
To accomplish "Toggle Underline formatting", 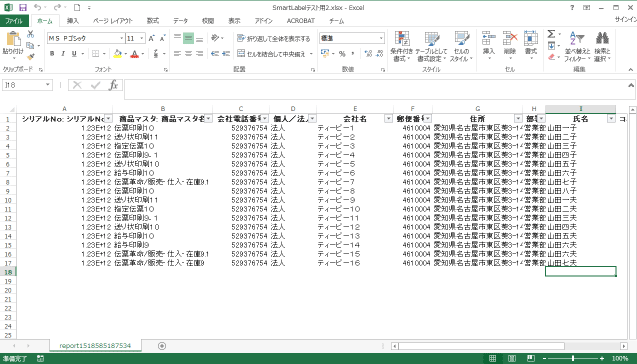I will pos(74,54).
